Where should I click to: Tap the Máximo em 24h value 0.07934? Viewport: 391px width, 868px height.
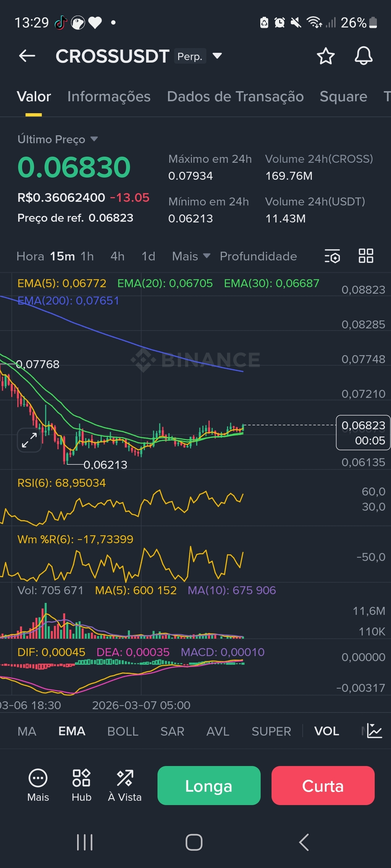click(190, 176)
